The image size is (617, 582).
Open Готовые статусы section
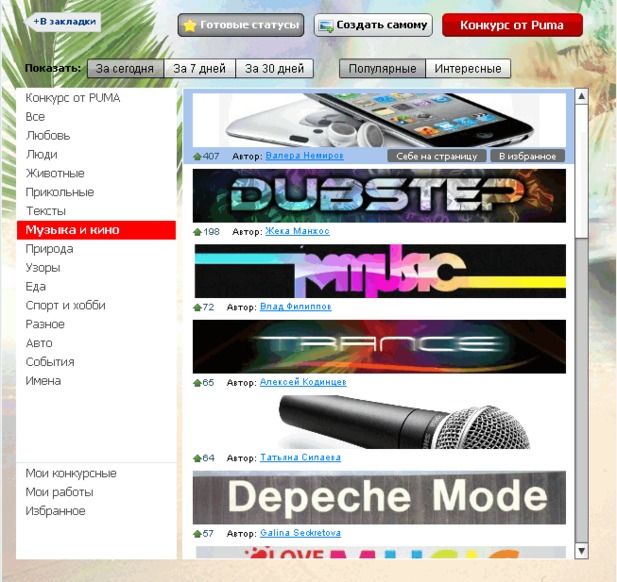click(x=241, y=25)
